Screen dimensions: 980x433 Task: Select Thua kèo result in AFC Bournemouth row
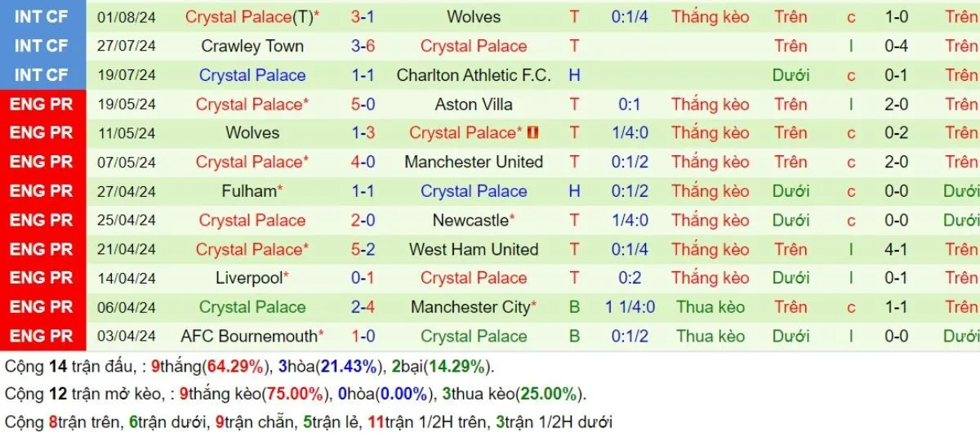point(710,336)
